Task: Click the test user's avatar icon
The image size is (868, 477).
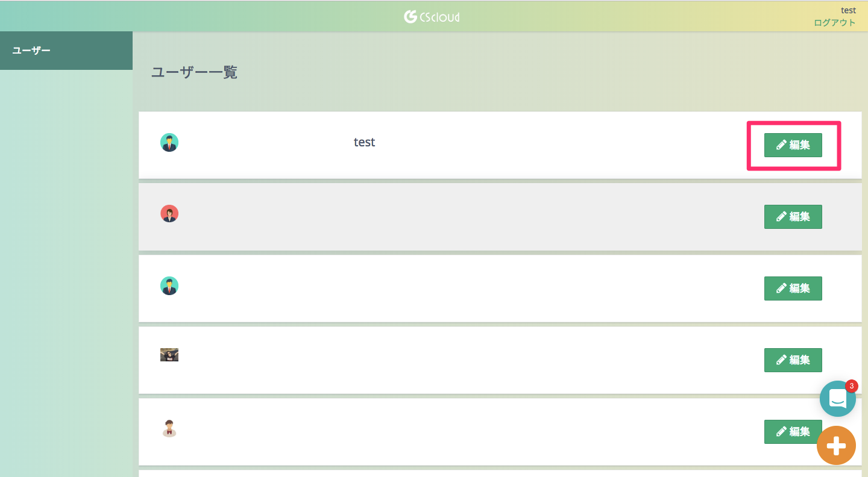Action: point(169,143)
